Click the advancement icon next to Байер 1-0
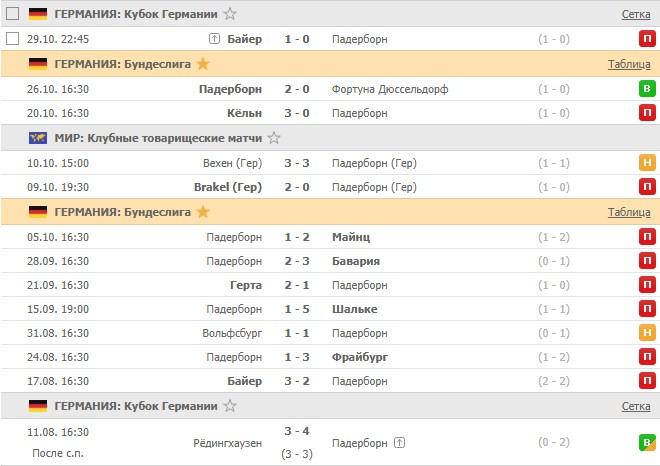Viewport: 660px width, 466px height. (x=214, y=39)
